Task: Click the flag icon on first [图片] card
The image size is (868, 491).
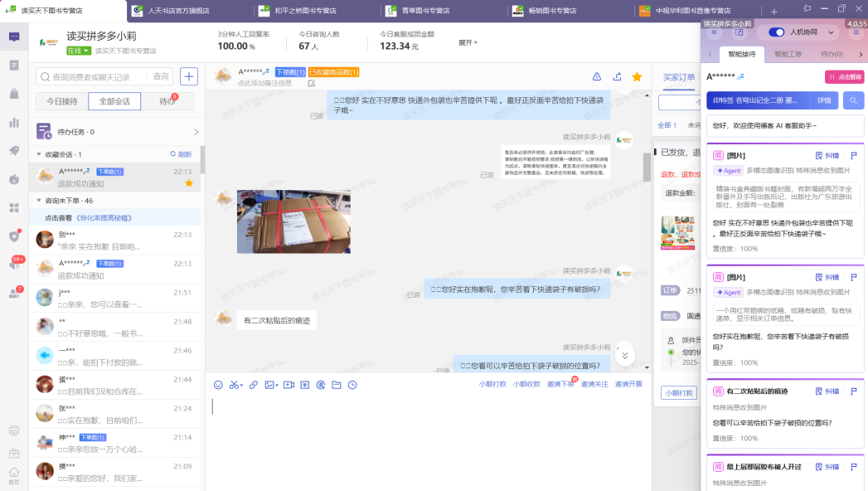Action: coord(854,156)
